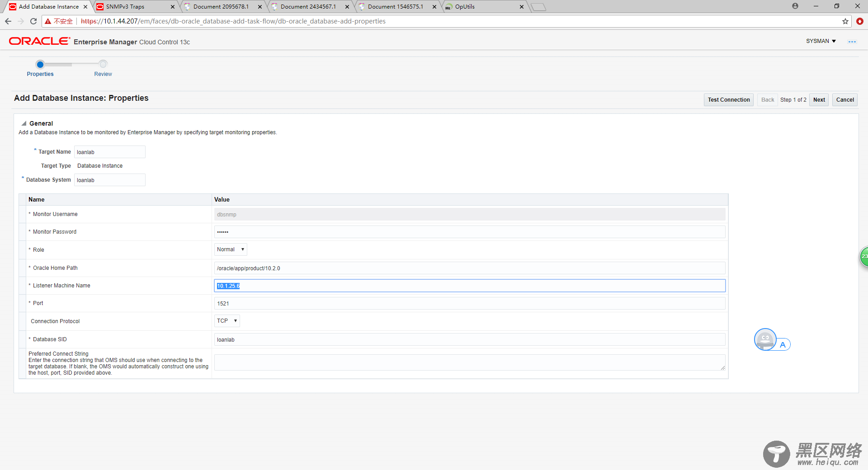
Task: Click the Preferred Connect String text area
Action: pos(470,362)
